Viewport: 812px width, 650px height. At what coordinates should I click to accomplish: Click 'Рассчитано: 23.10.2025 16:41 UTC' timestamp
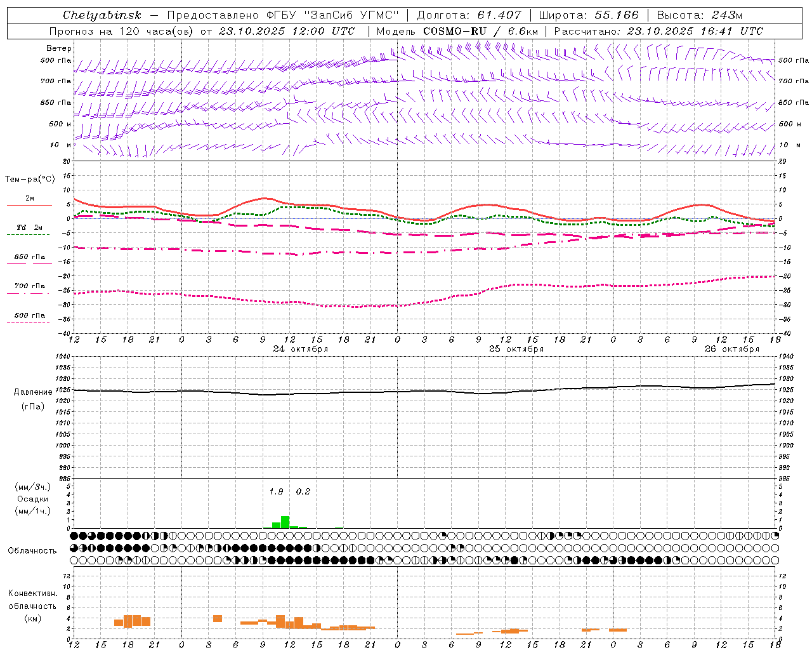(x=659, y=31)
